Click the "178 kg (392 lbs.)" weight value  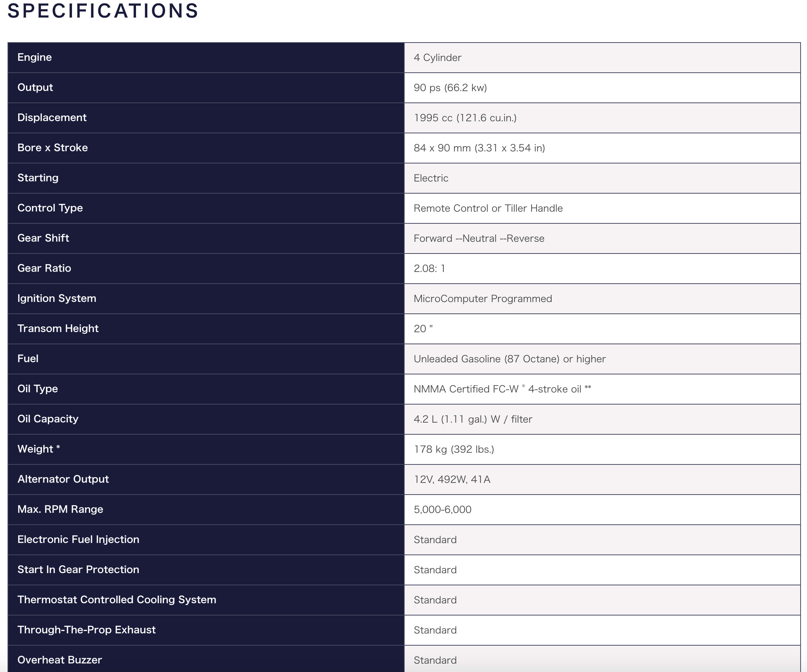tap(454, 449)
